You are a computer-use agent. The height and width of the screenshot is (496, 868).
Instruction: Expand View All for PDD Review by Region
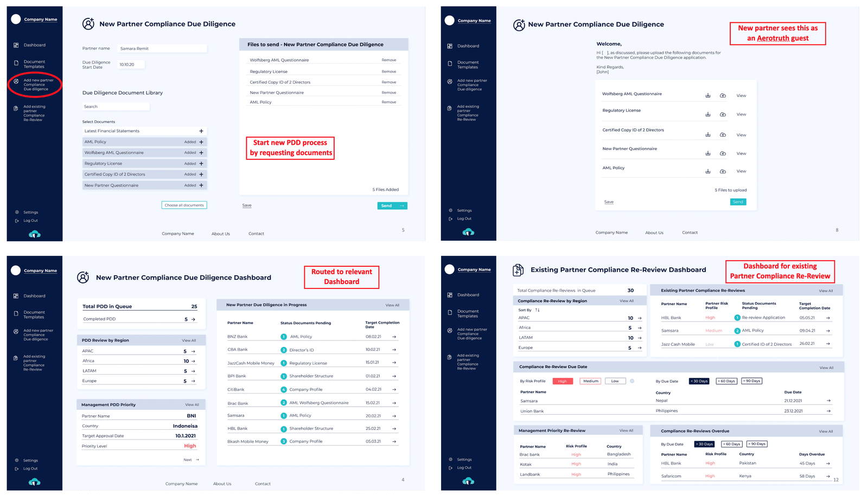[189, 340]
